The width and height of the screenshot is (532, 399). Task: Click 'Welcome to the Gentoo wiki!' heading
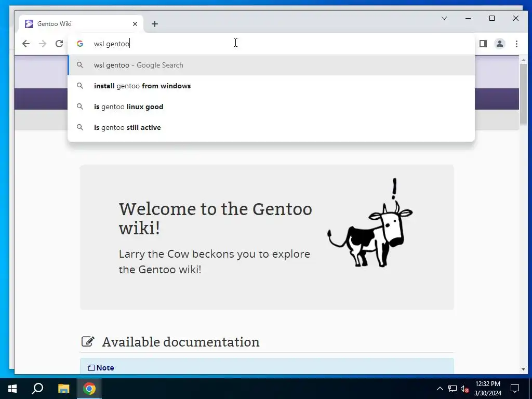coord(215,218)
